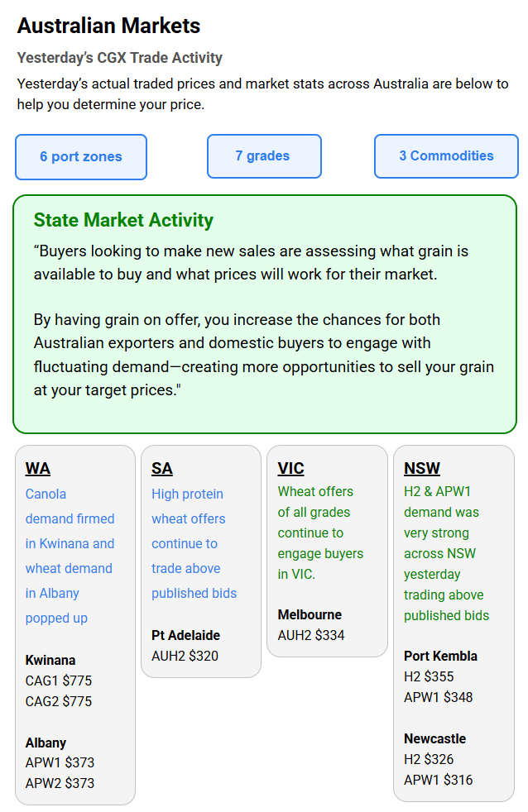Click the Australian Markets title

pyautogui.click(x=108, y=26)
